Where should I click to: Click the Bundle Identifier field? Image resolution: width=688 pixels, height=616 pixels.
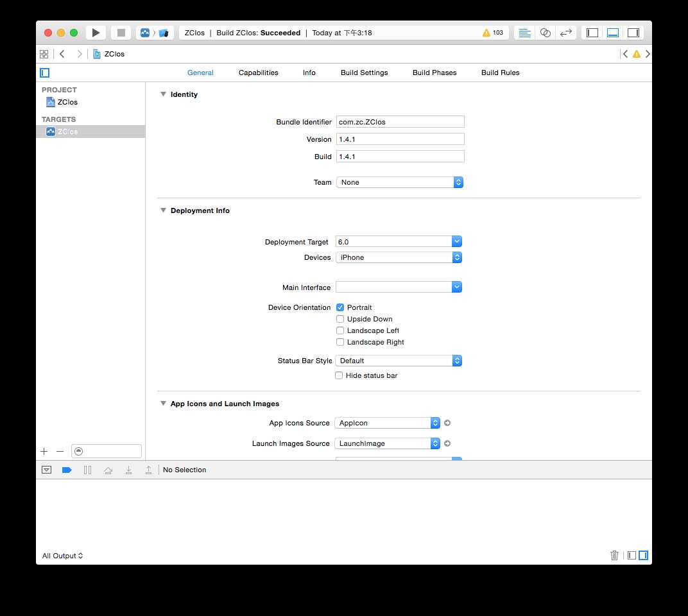[400, 121]
